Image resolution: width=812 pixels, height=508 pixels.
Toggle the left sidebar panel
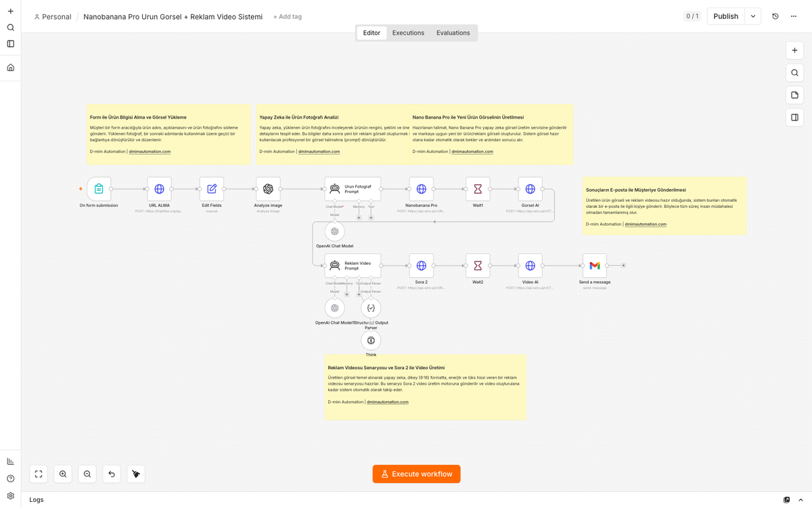coord(10,43)
